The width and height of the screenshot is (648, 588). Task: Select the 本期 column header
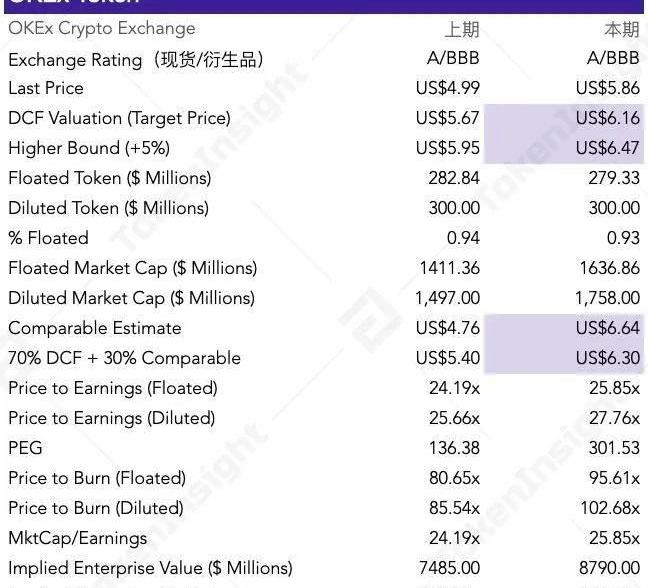(622, 30)
